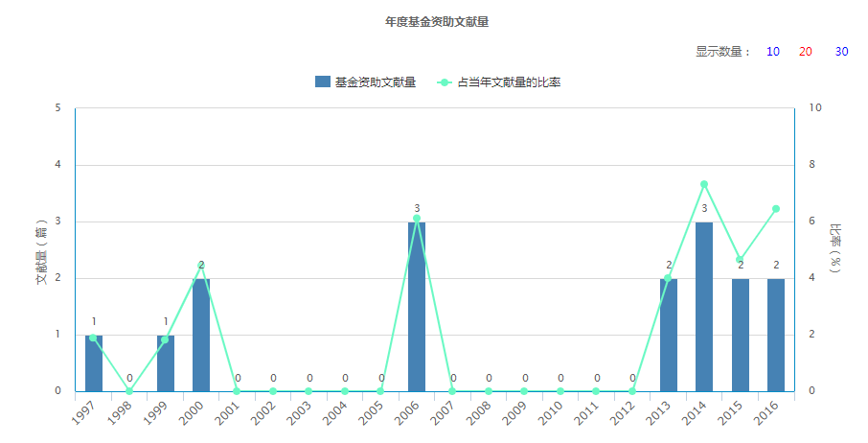Image resolution: width=868 pixels, height=443 pixels.
Task: Click the ratio line point for 2001
Action: [237, 391]
